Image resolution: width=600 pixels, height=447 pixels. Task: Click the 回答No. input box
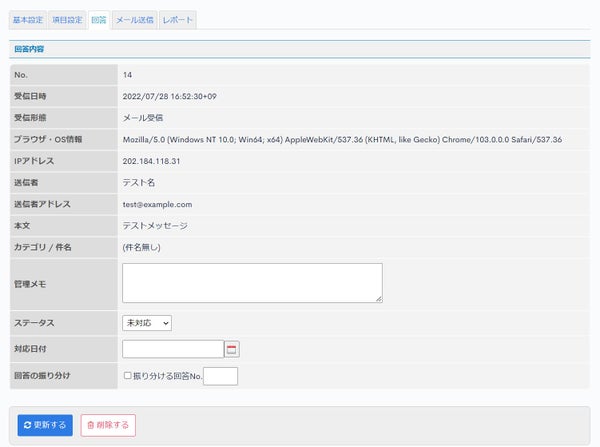click(x=220, y=376)
